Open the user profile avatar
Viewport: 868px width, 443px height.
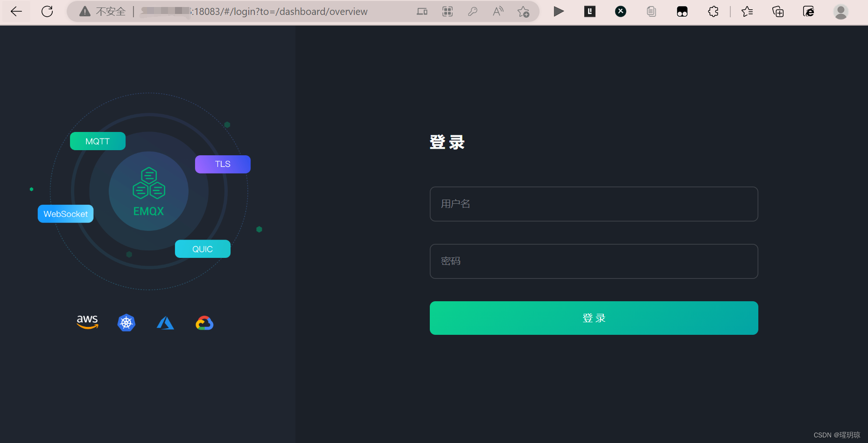click(x=841, y=12)
